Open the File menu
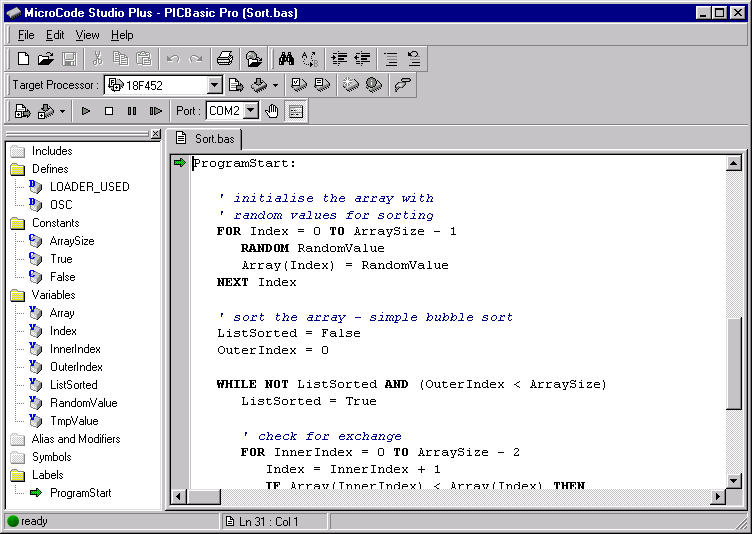This screenshot has height=534, width=752. (26, 35)
